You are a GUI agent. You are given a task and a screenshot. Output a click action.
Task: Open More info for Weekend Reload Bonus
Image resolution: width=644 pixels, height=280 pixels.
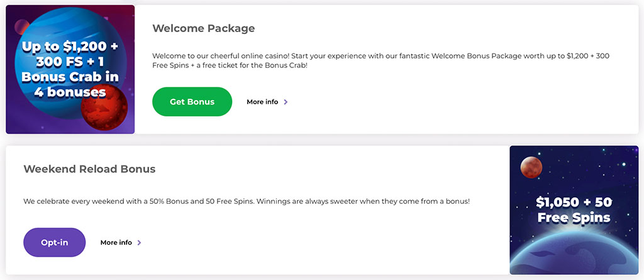116,242
